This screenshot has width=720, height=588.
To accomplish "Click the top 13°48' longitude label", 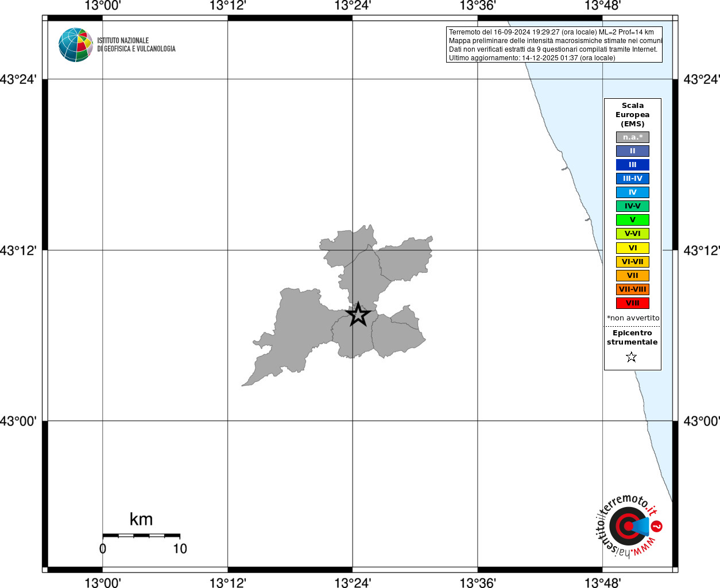I will tap(603, 6).
